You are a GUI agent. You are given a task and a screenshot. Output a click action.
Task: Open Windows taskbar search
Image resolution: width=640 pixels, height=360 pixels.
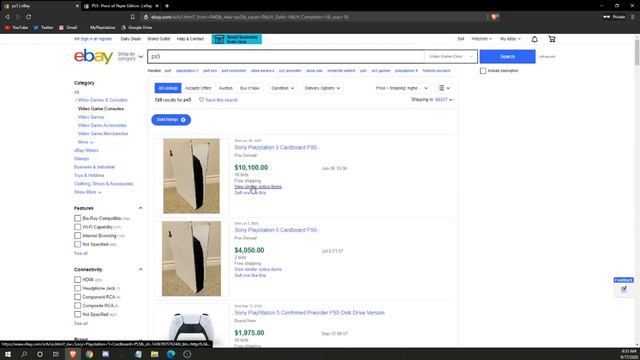click(x=24, y=354)
